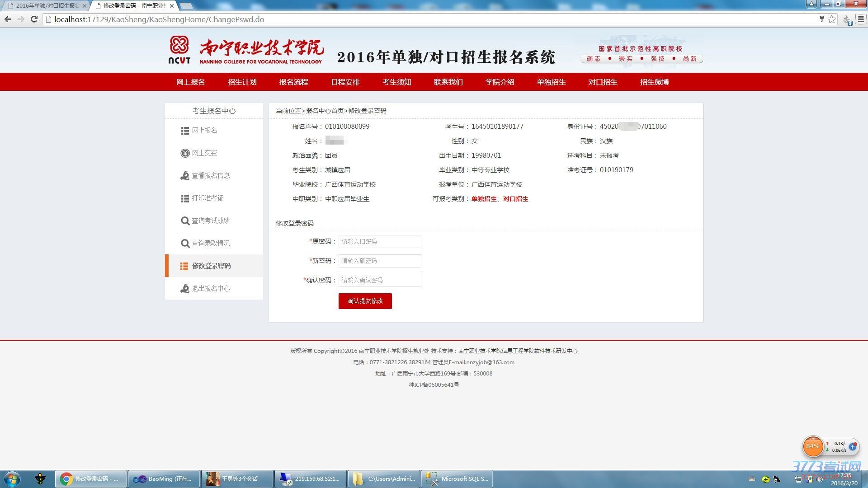
Task: Click the 查看报名信息 person icon
Action: click(185, 176)
